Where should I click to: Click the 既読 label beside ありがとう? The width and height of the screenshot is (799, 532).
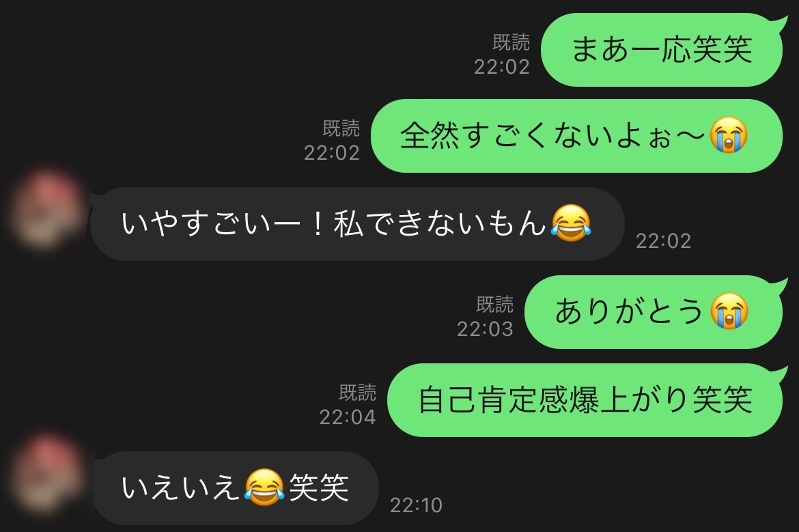(495, 305)
